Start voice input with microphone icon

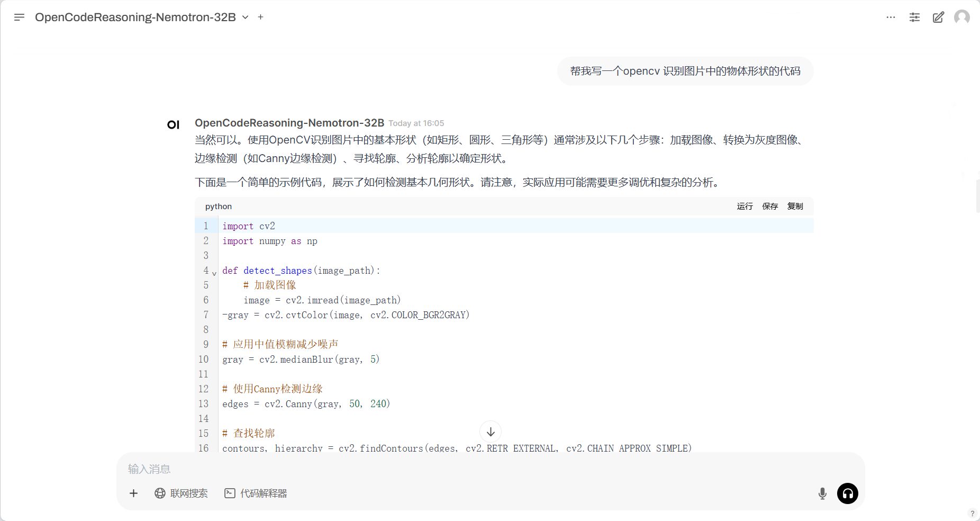tap(822, 493)
